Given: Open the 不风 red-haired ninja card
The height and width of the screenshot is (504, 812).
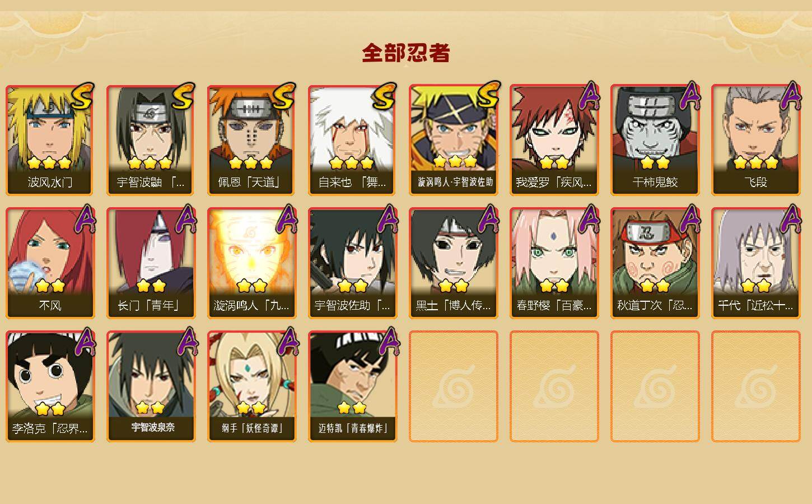Looking at the screenshot, I should tap(50, 263).
